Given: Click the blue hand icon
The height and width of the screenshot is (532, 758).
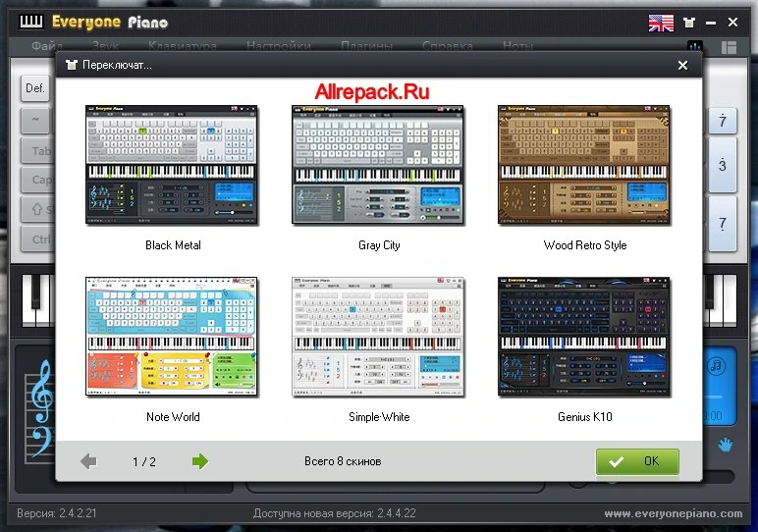Looking at the screenshot, I should point(725,445).
